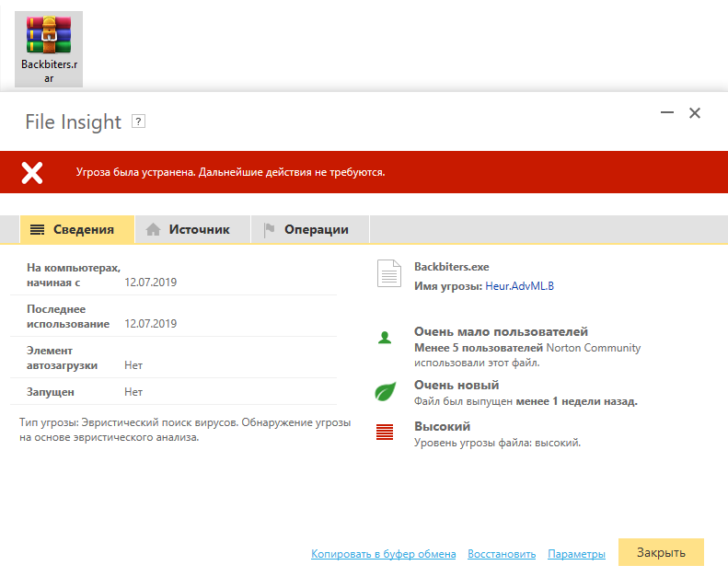Image resolution: width=728 pixels, height=577 pixels.
Task: Click the white X threat status icon
Action: click(x=32, y=173)
